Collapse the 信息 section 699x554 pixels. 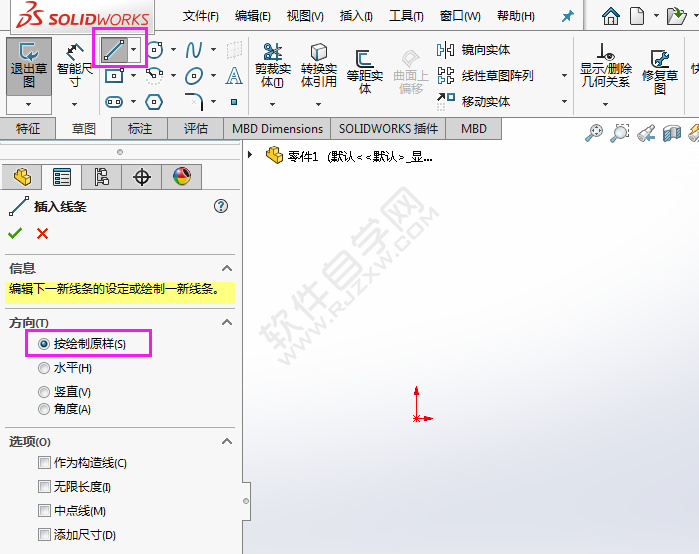pyautogui.click(x=227, y=268)
